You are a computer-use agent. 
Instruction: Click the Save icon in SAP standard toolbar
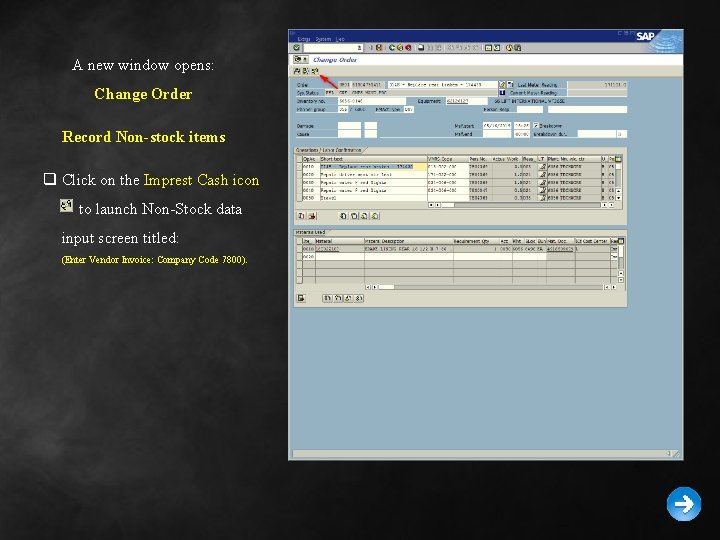click(379, 48)
